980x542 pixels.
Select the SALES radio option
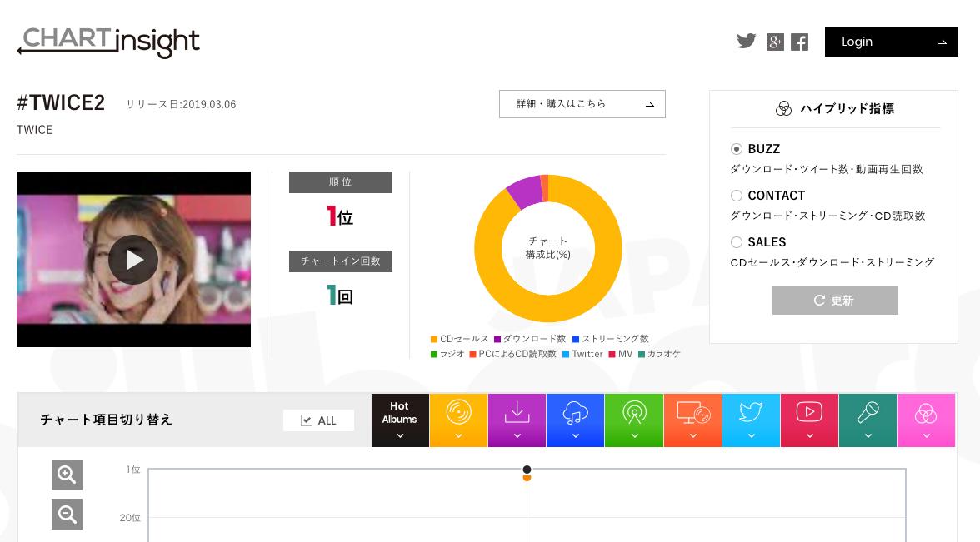[x=737, y=242]
